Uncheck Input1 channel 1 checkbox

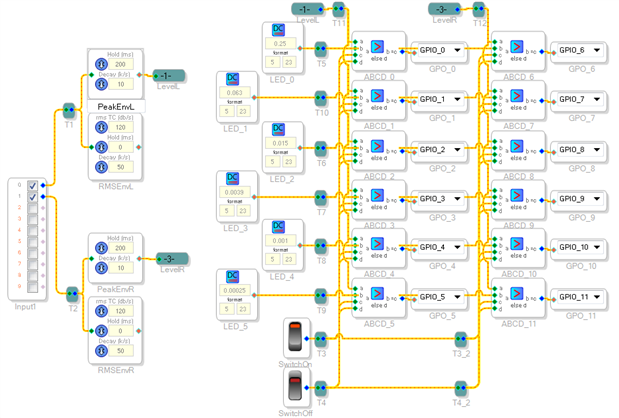(x=32, y=197)
